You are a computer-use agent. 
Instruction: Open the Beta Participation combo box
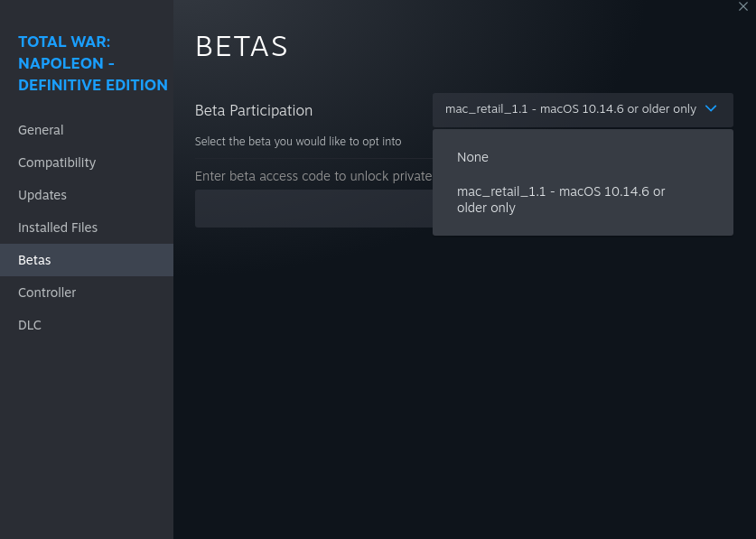click(x=583, y=110)
